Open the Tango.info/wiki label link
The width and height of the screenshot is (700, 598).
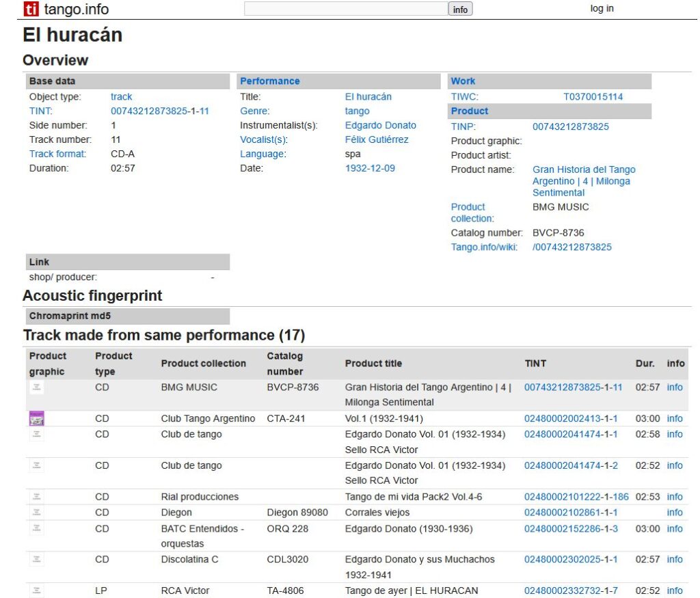tap(485, 247)
